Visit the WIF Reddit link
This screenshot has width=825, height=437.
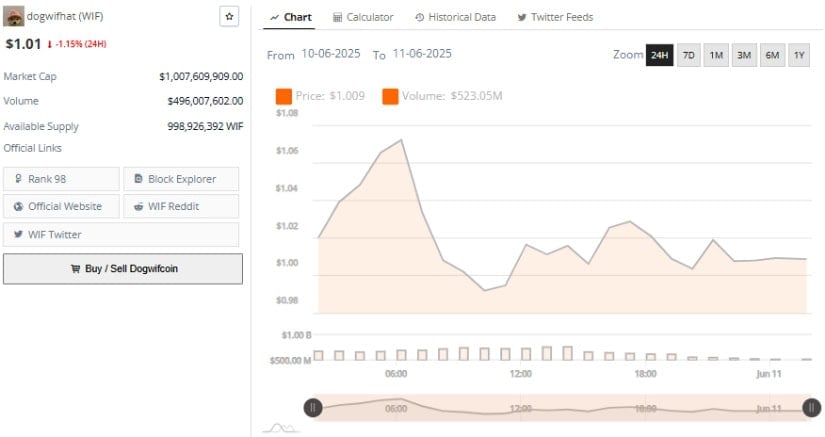coord(181,206)
